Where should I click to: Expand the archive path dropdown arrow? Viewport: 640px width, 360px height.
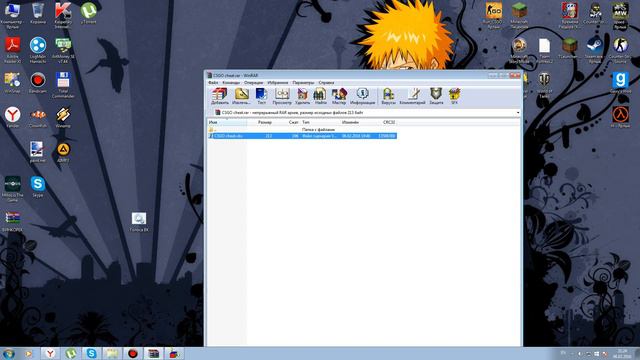click(x=518, y=113)
